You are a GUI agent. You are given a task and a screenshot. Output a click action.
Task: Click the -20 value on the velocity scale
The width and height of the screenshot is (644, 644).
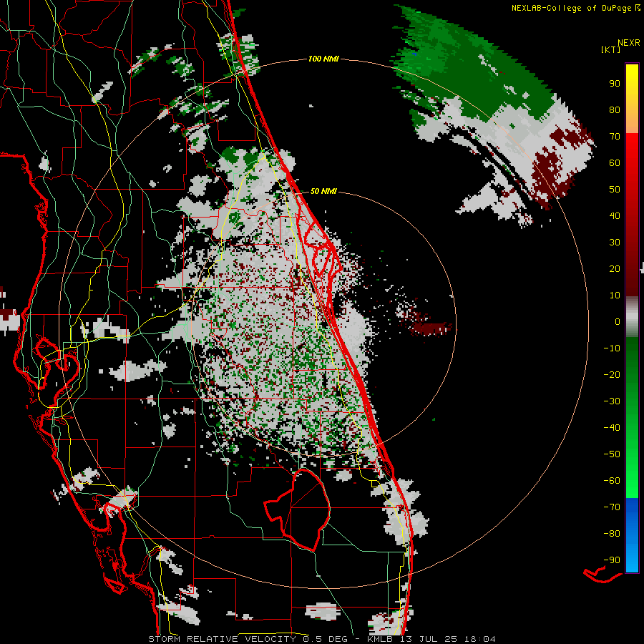tap(612, 374)
